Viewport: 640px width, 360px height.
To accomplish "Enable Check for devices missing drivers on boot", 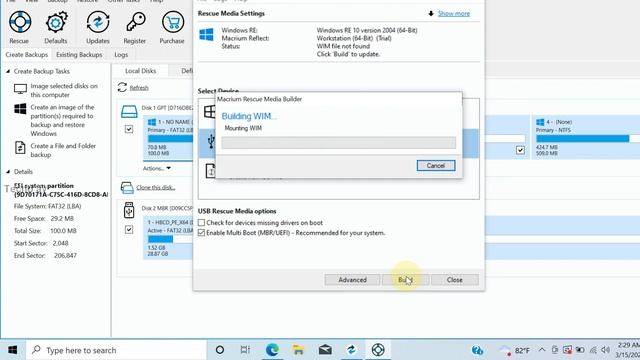I will tap(201, 223).
